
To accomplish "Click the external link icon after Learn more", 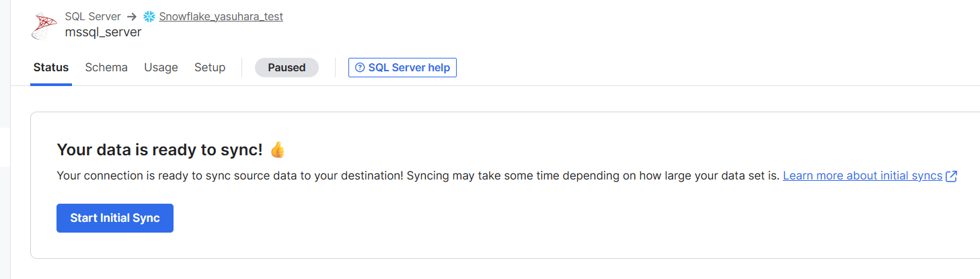I will tap(951, 176).
